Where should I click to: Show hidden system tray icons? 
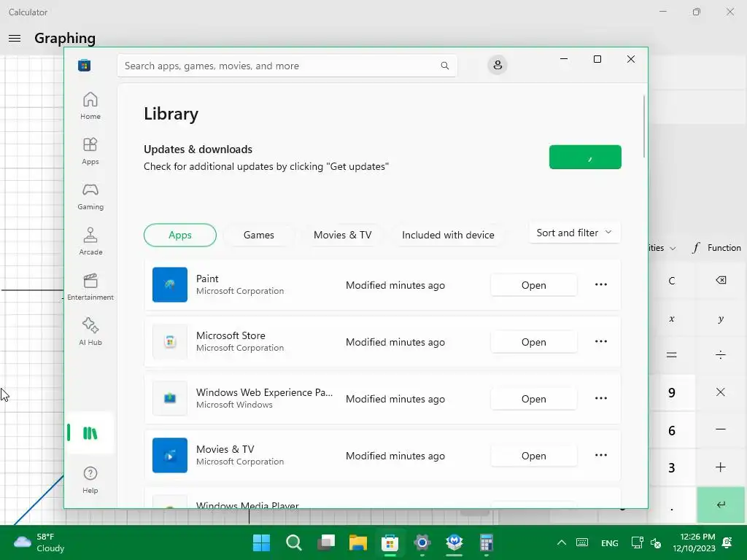[562, 542]
